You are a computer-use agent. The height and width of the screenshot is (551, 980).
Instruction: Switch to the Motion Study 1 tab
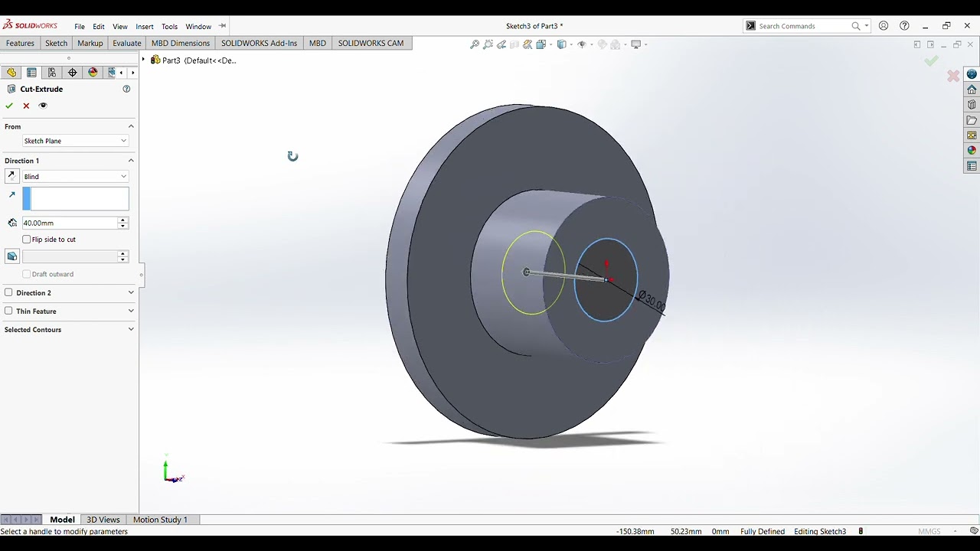(x=160, y=520)
